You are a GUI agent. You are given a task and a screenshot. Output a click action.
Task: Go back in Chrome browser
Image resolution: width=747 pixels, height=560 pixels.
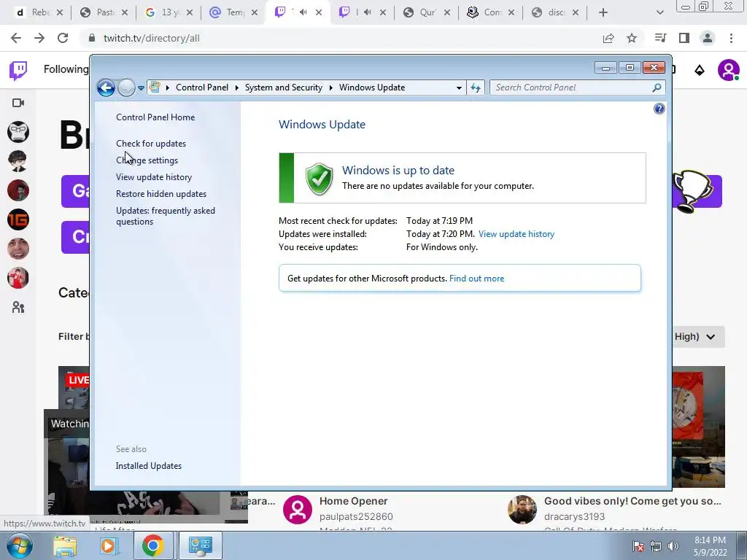[x=16, y=38]
